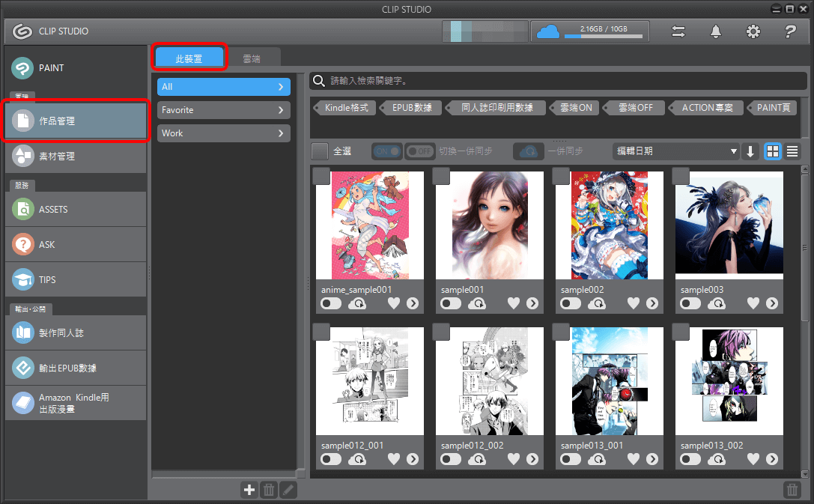Image resolution: width=814 pixels, height=504 pixels.
Task: Expand the Work category
Action: (x=223, y=133)
